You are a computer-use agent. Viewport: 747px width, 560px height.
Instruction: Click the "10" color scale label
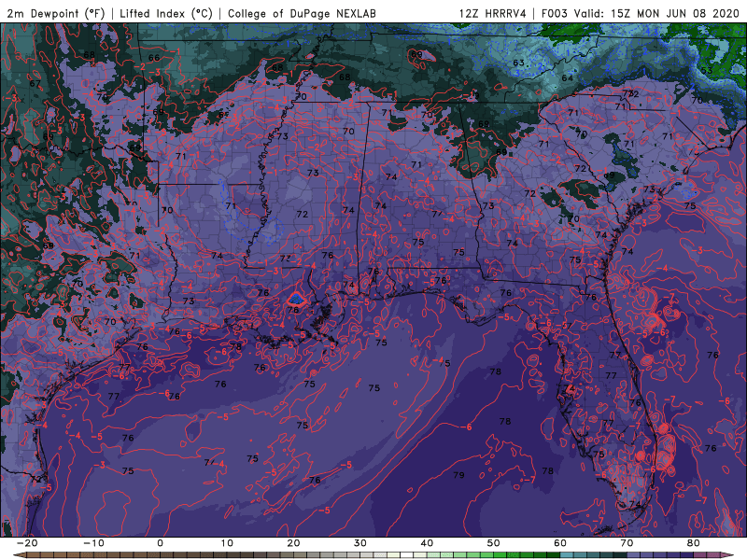pos(227,543)
